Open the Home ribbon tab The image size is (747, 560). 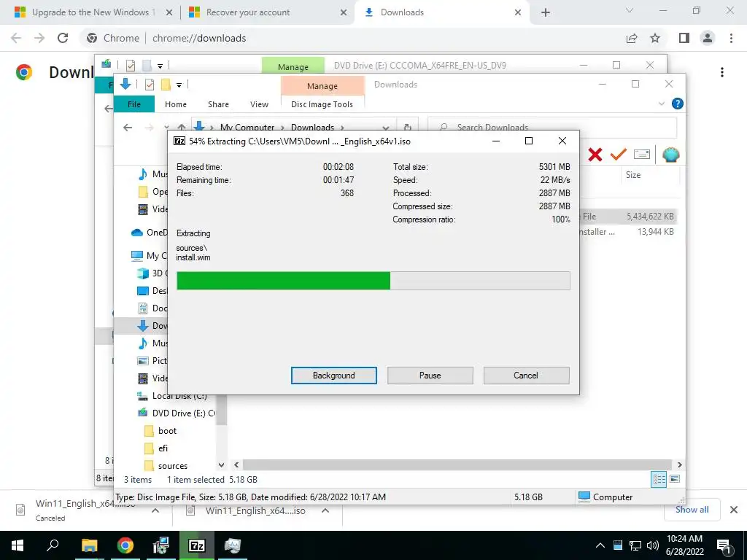point(175,104)
